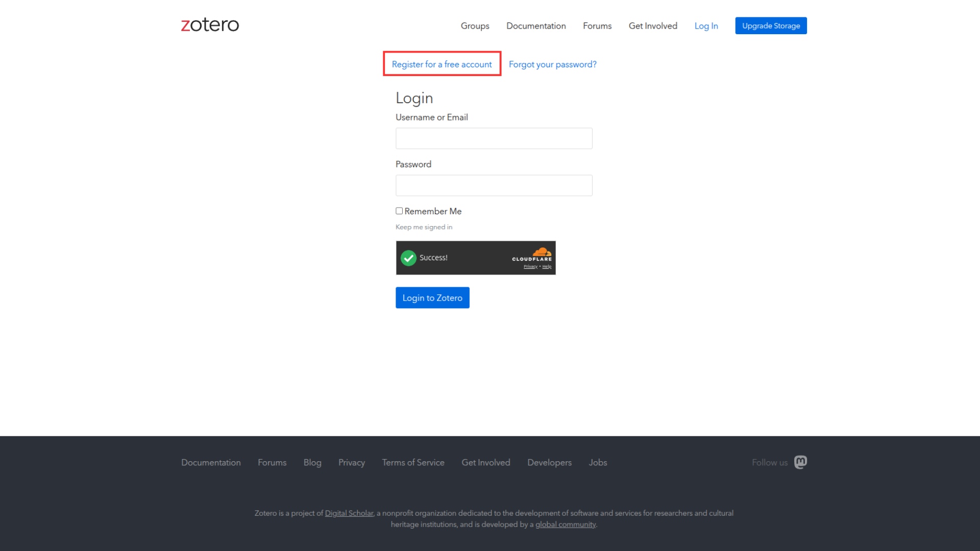980x551 pixels.
Task: Enable the Remember Me checkbox
Action: click(399, 211)
